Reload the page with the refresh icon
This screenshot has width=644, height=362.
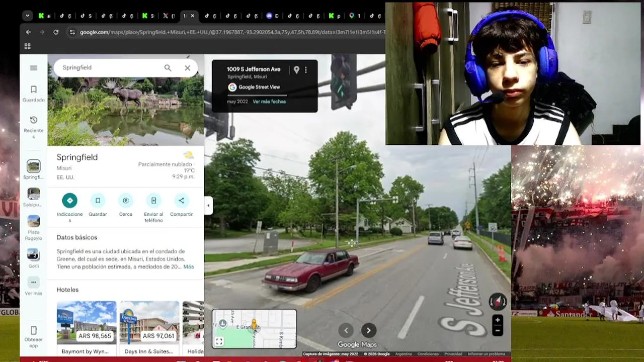[56, 32]
